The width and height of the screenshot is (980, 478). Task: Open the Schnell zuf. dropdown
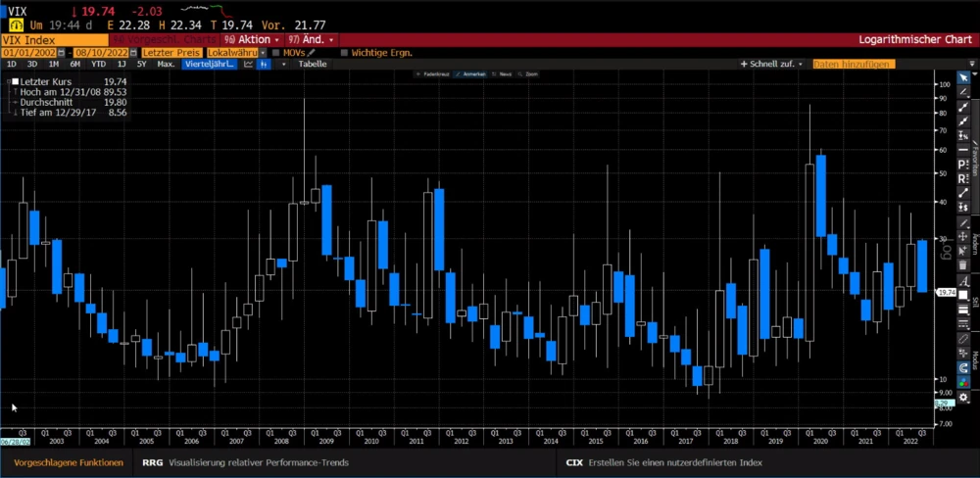(x=771, y=64)
